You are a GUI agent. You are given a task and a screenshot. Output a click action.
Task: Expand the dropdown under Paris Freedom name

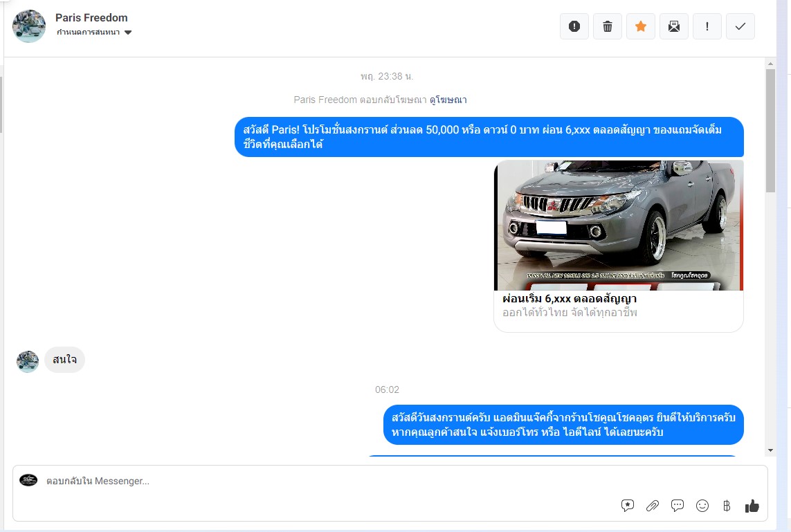pyautogui.click(x=128, y=33)
